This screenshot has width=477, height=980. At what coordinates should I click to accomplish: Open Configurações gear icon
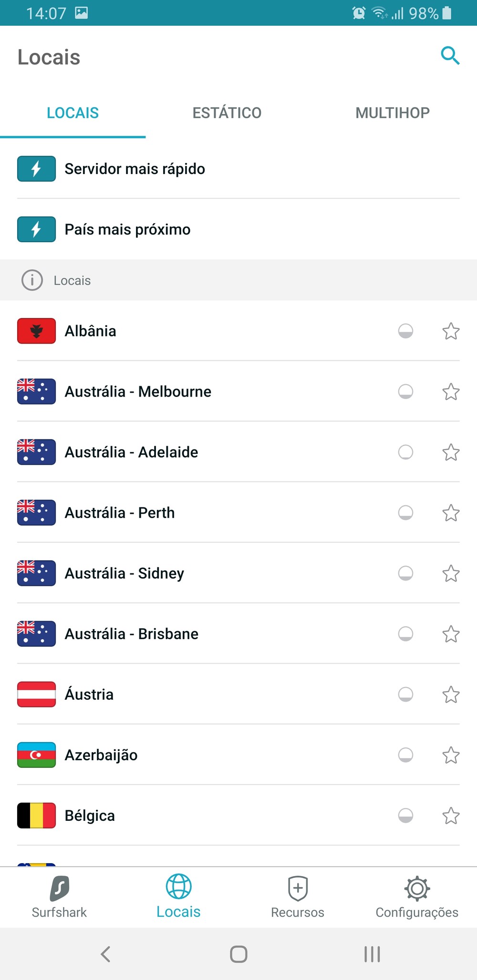(417, 889)
